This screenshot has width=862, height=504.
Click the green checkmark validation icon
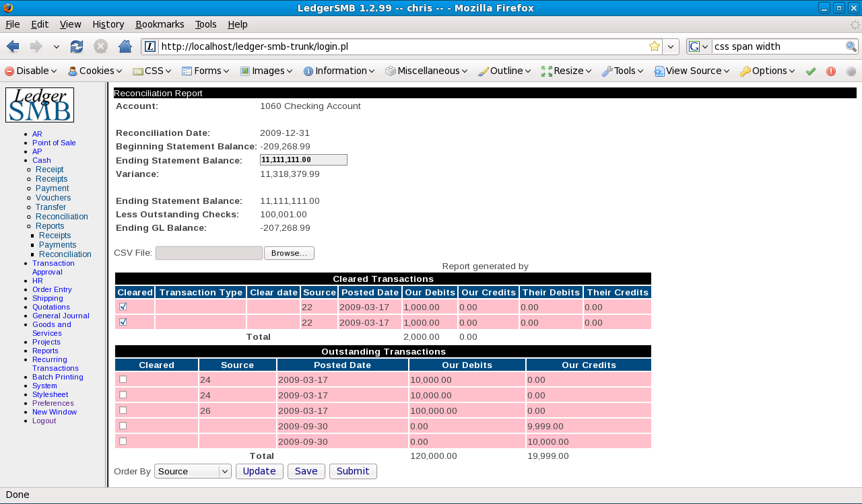click(811, 71)
